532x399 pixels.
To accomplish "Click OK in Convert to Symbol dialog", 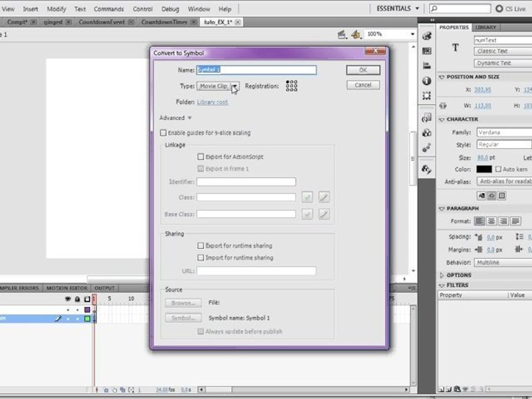I will pyautogui.click(x=363, y=70).
